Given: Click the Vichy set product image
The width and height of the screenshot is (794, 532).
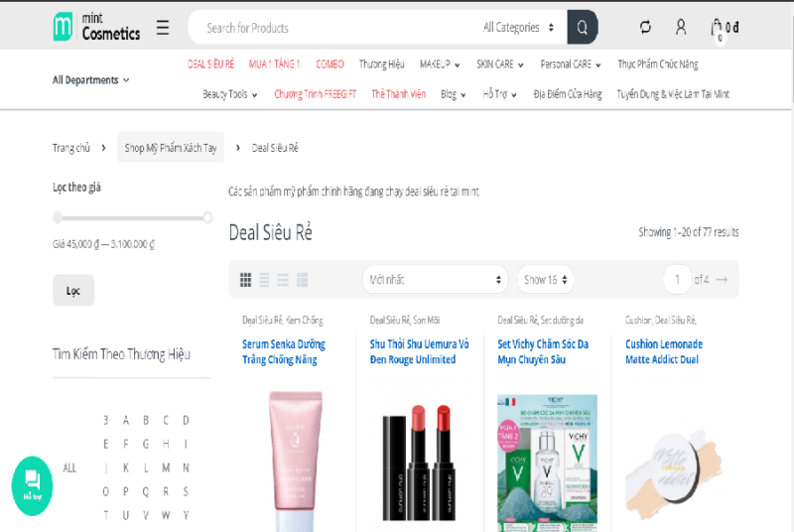Looking at the screenshot, I should pos(547,463).
